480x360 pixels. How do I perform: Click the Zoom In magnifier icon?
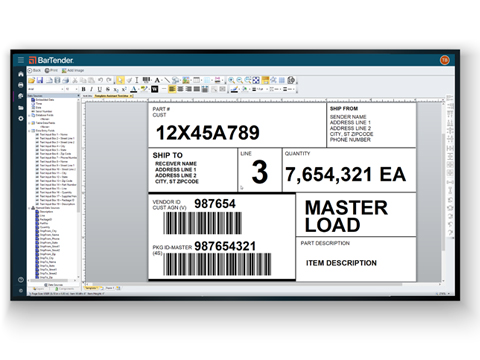click(x=231, y=80)
